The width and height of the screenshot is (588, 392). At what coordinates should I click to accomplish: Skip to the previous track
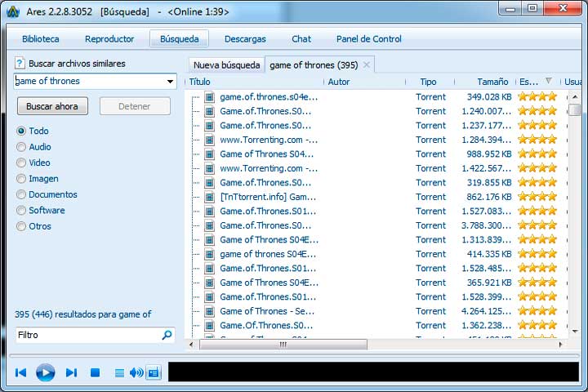coord(20,372)
